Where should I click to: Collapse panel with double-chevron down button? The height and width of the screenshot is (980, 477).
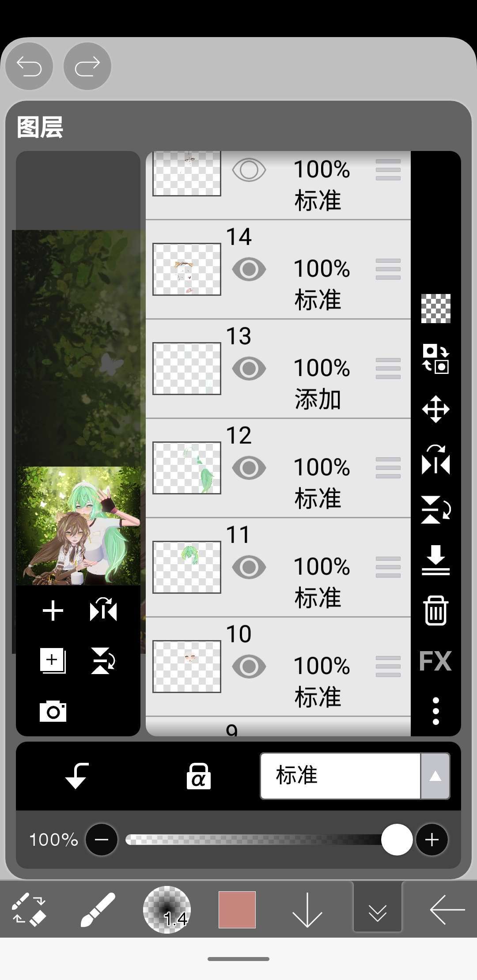tap(378, 910)
